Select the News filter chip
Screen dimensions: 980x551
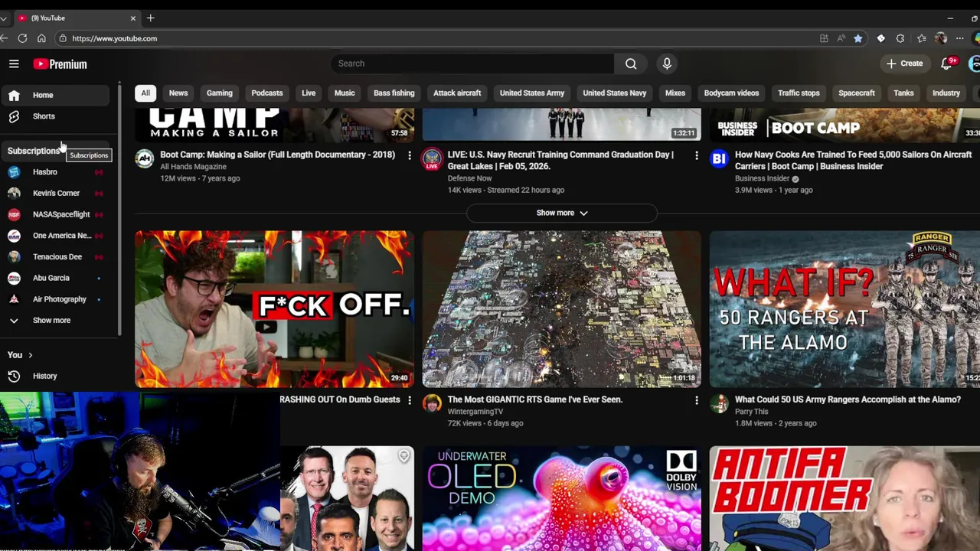click(x=178, y=93)
